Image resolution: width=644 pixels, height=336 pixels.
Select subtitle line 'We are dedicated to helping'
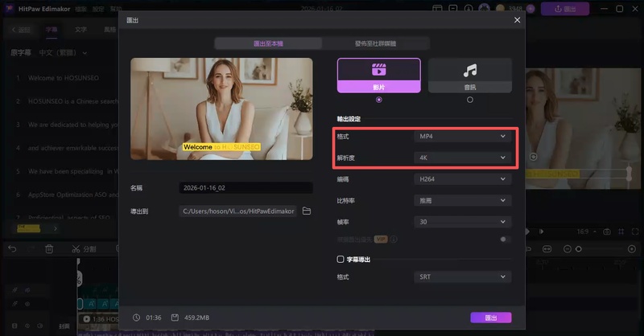point(72,125)
